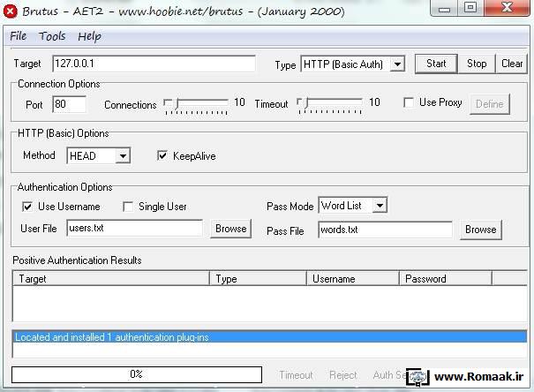Enable the Single User checkbox
The width and height of the screenshot is (534, 392).
[128, 207]
